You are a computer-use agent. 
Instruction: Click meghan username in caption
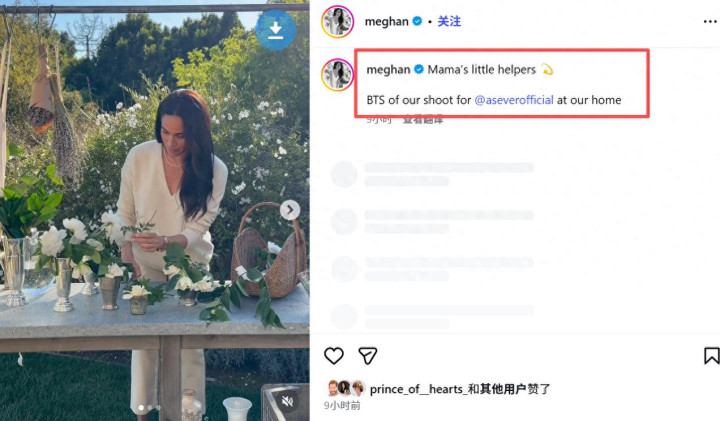coord(388,69)
